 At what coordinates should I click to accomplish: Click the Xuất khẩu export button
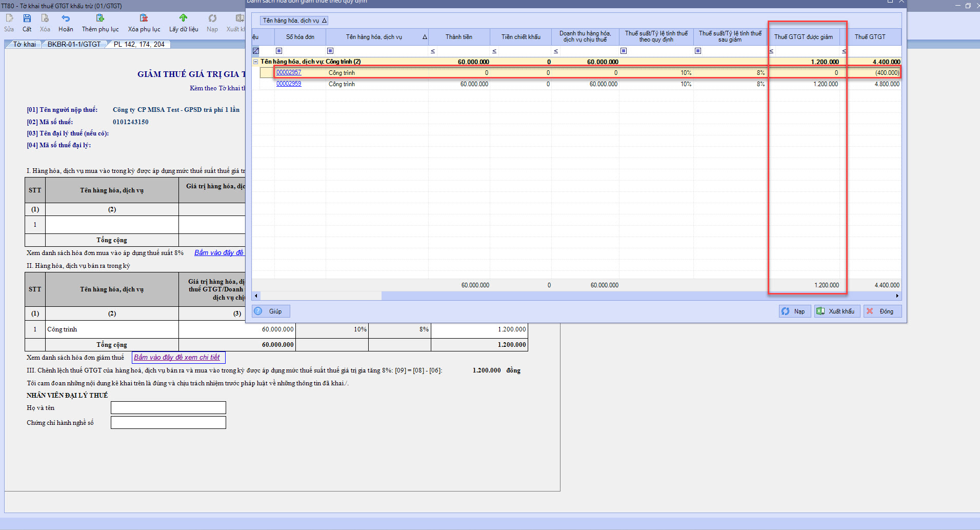(836, 311)
